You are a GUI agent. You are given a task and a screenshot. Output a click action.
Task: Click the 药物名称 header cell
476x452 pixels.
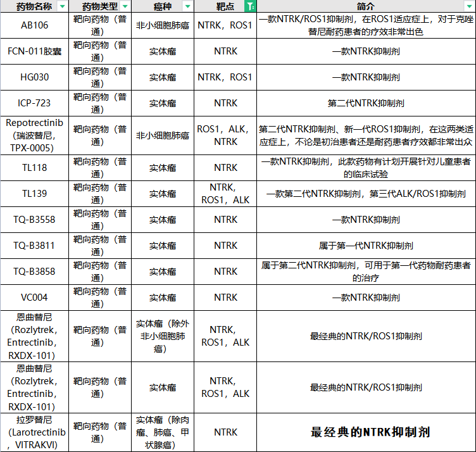(x=35, y=6)
